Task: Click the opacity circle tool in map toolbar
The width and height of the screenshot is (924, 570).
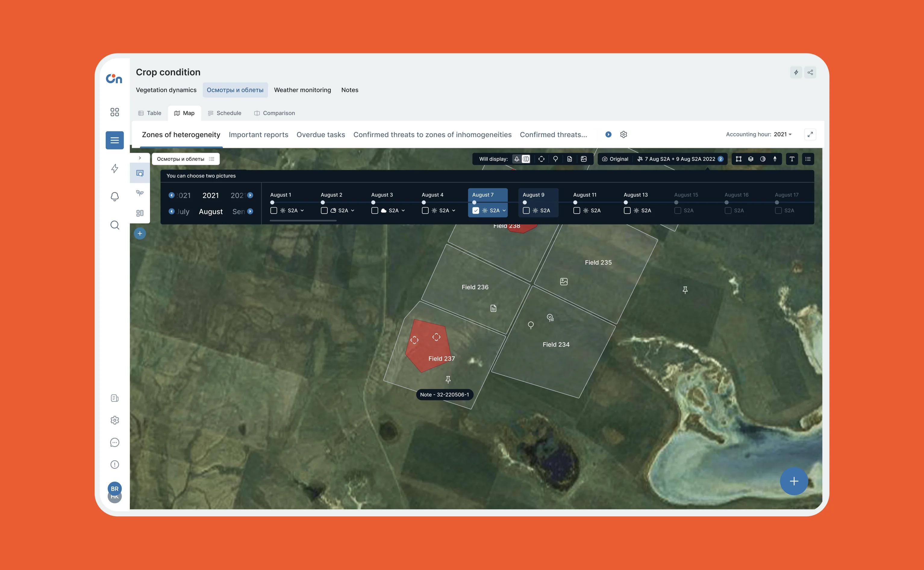Action: click(x=763, y=159)
